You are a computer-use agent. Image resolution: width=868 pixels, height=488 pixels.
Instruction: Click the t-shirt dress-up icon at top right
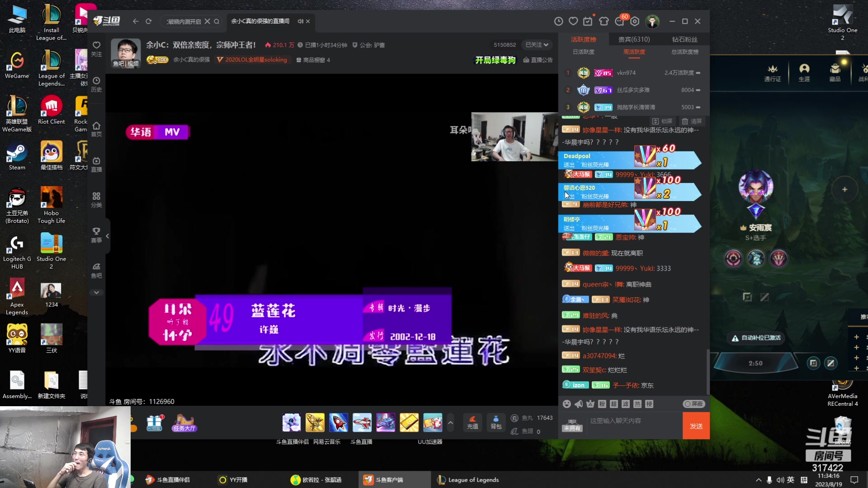[604, 21]
